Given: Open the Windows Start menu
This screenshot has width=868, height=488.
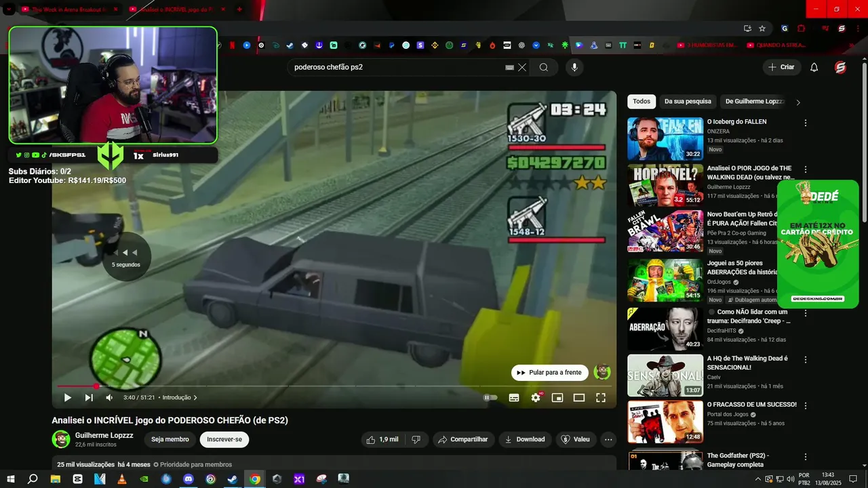Looking at the screenshot, I should tap(10, 479).
